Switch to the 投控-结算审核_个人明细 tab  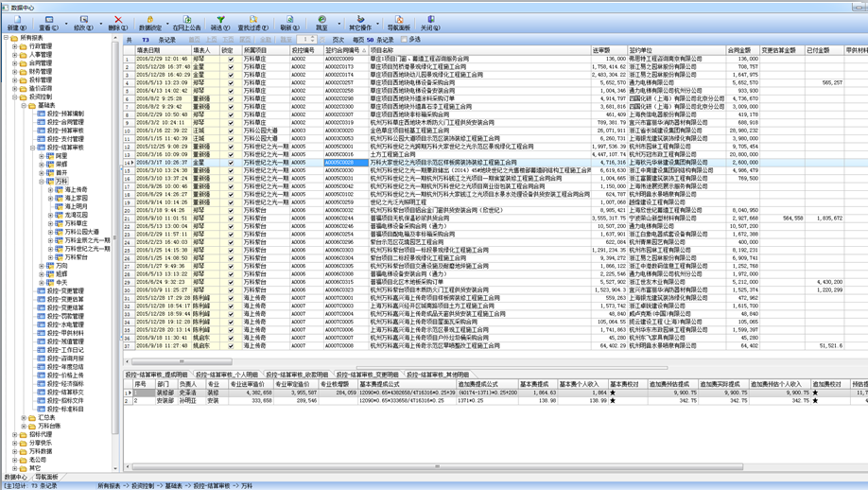pyautogui.click(x=227, y=375)
